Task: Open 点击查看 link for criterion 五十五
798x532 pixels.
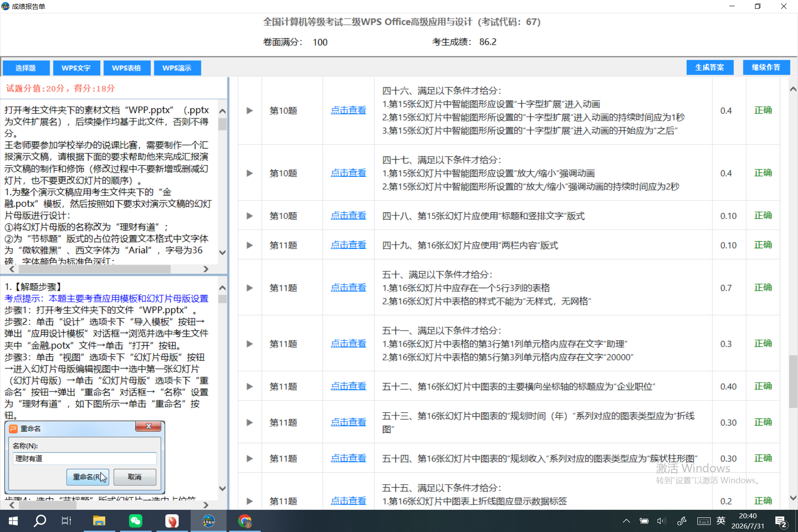Action: pyautogui.click(x=348, y=501)
